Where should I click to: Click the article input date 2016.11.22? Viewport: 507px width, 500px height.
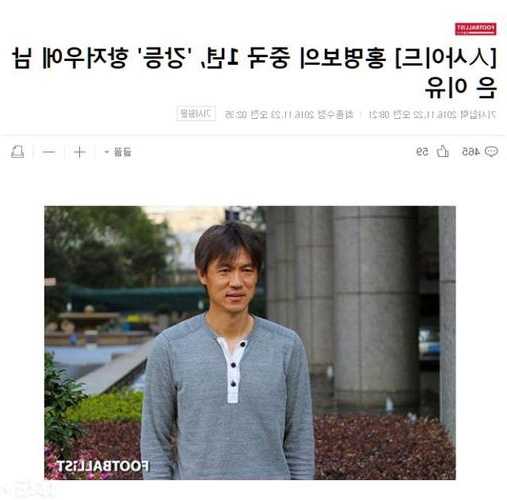[x=432, y=115]
